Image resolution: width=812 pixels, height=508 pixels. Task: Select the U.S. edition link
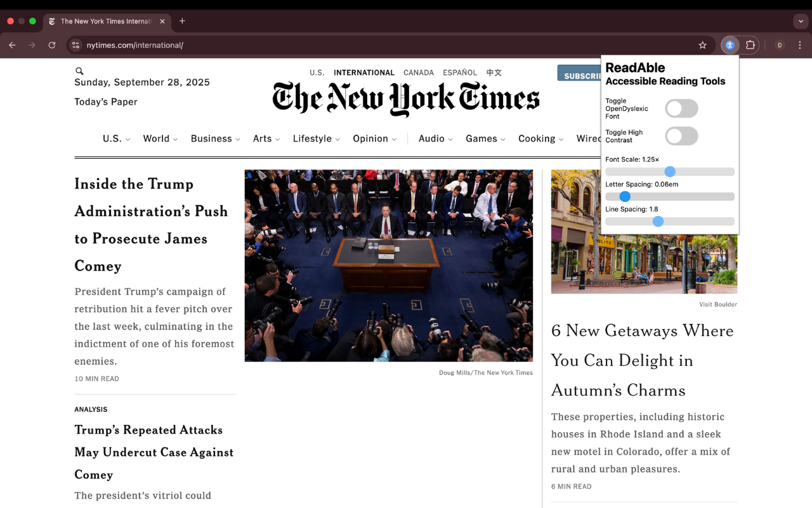coord(317,72)
